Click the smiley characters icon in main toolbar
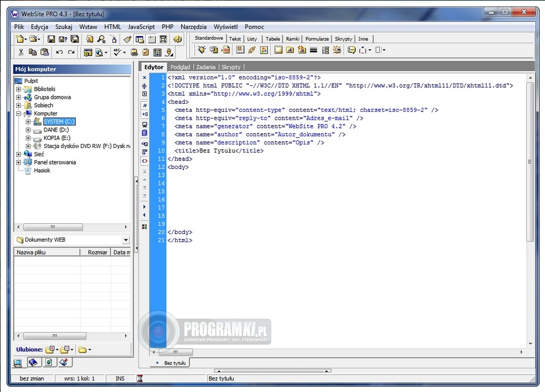The image size is (545, 392). coord(178,39)
